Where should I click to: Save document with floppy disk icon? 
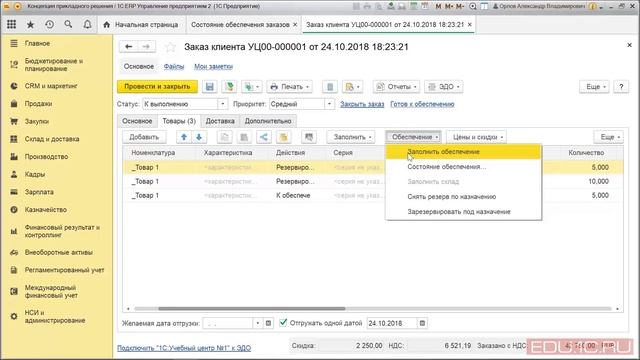click(x=210, y=87)
